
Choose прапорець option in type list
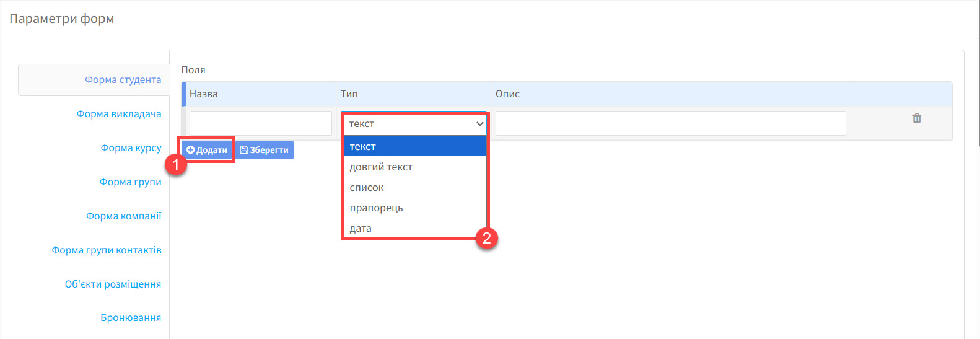tap(376, 208)
